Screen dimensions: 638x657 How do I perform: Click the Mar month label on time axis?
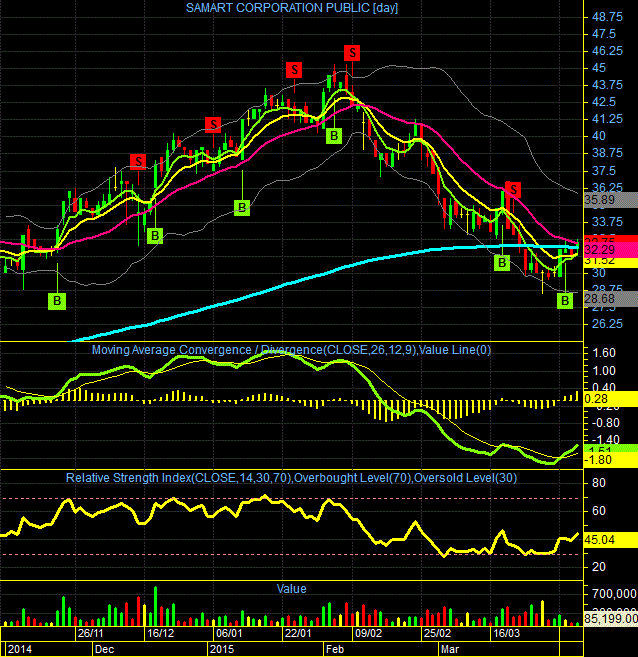pyautogui.click(x=450, y=649)
